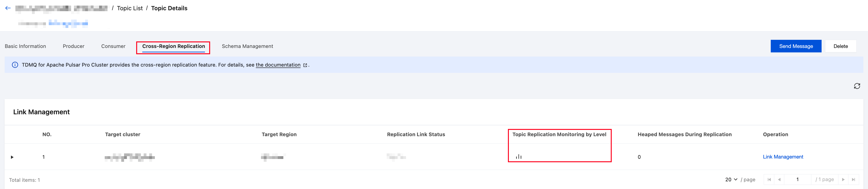
Task: Click the Delete button
Action: (840, 46)
